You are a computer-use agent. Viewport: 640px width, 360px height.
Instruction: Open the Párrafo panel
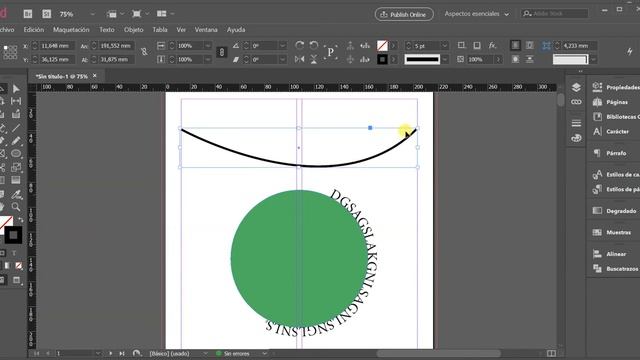coord(609,153)
